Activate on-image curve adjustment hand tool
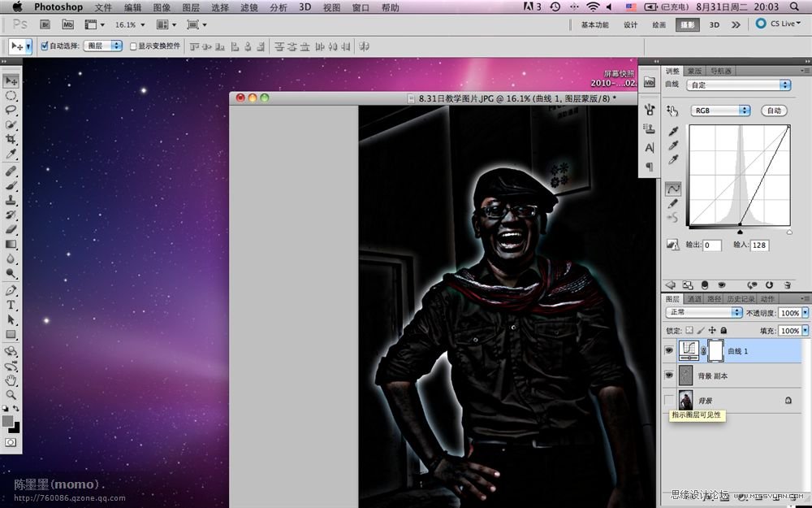This screenshot has height=508, width=812. click(x=672, y=111)
